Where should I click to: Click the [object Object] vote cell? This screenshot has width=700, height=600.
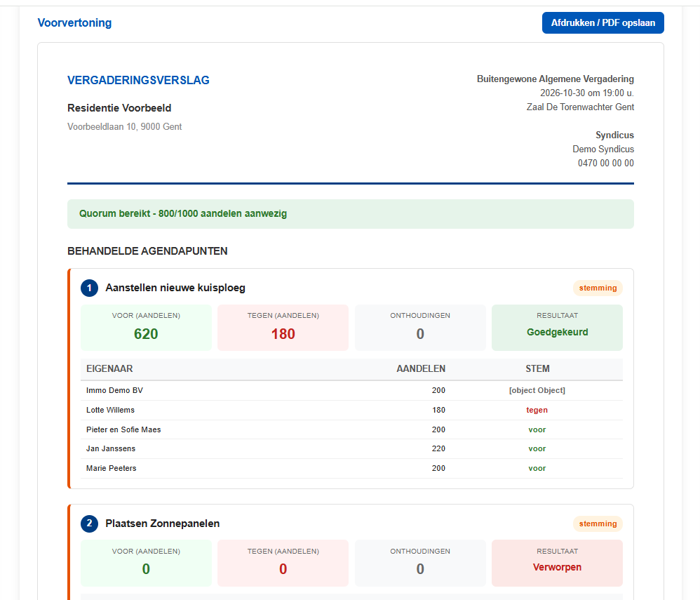pos(537,390)
